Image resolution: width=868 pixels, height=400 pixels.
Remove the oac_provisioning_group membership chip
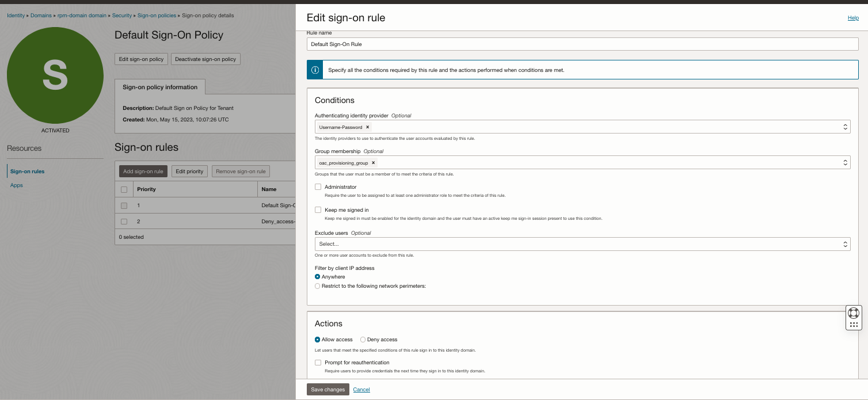tap(373, 163)
